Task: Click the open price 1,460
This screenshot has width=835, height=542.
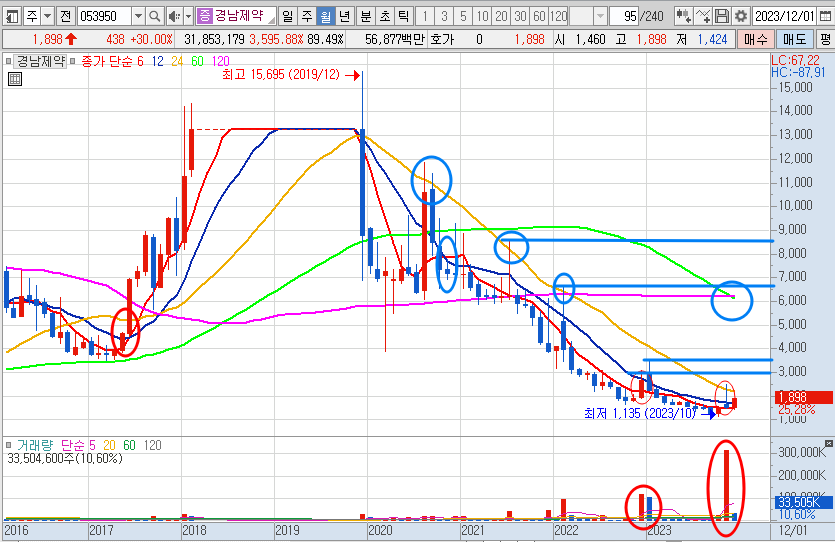Action: [590, 39]
